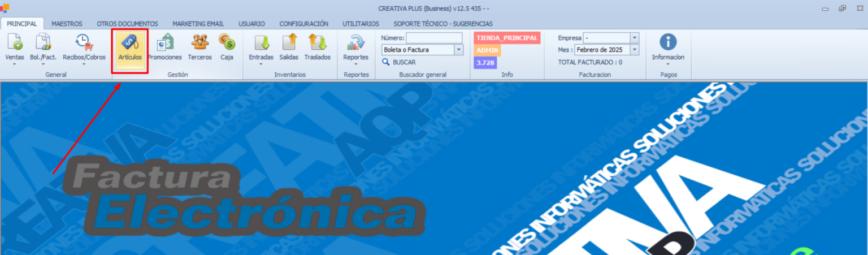Click the application logo in title bar
The width and height of the screenshot is (868, 255).
point(5,8)
